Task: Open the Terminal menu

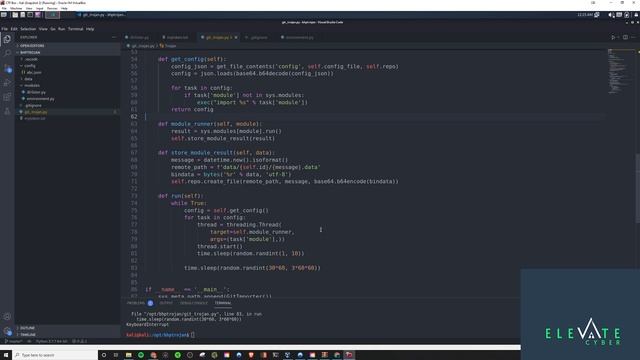Action: [x=76, y=29]
